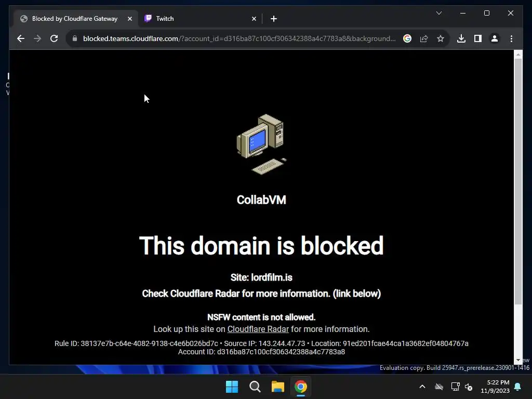Open the Chrome three-dot menu

511,38
